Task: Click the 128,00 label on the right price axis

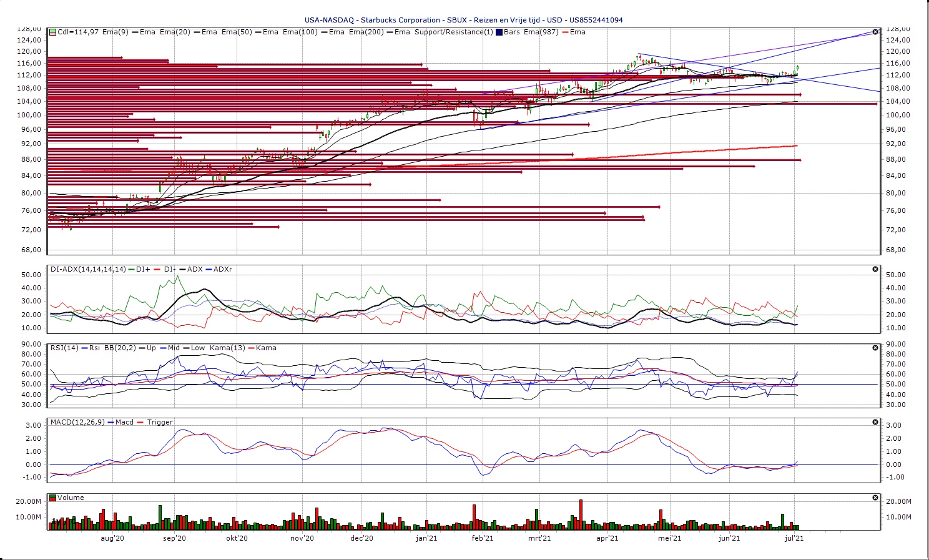Action: [x=898, y=29]
